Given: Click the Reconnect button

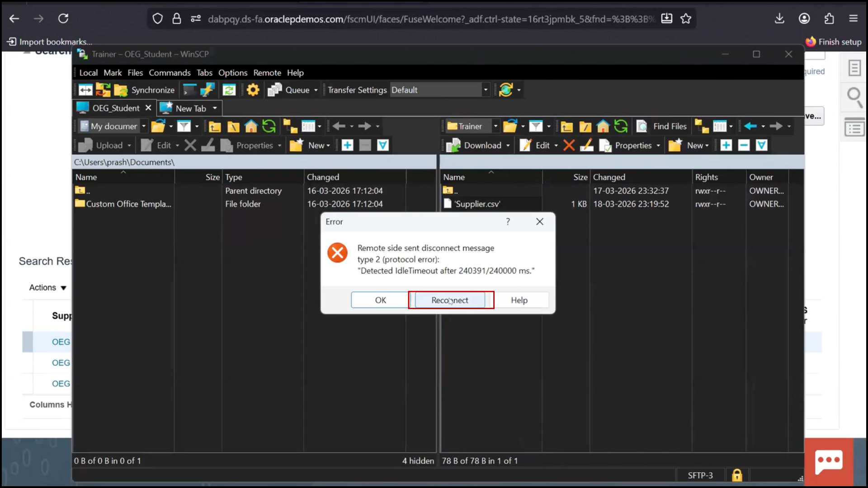Looking at the screenshot, I should tap(450, 300).
